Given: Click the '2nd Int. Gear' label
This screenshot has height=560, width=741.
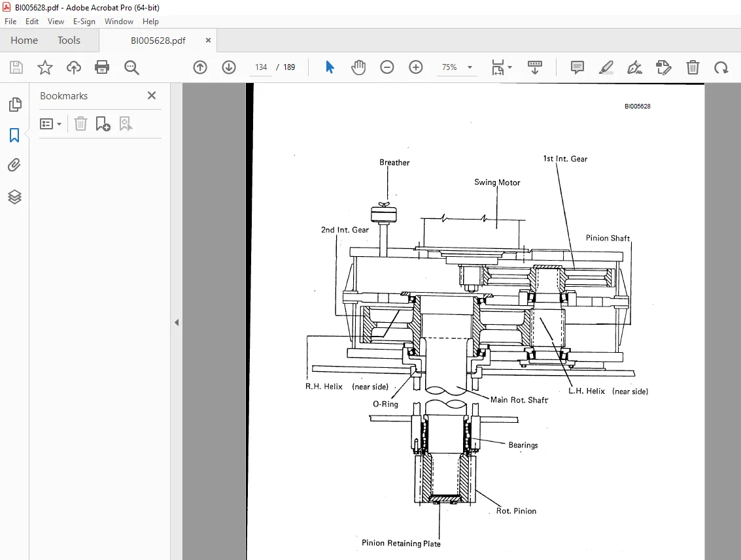Looking at the screenshot, I should (345, 230).
